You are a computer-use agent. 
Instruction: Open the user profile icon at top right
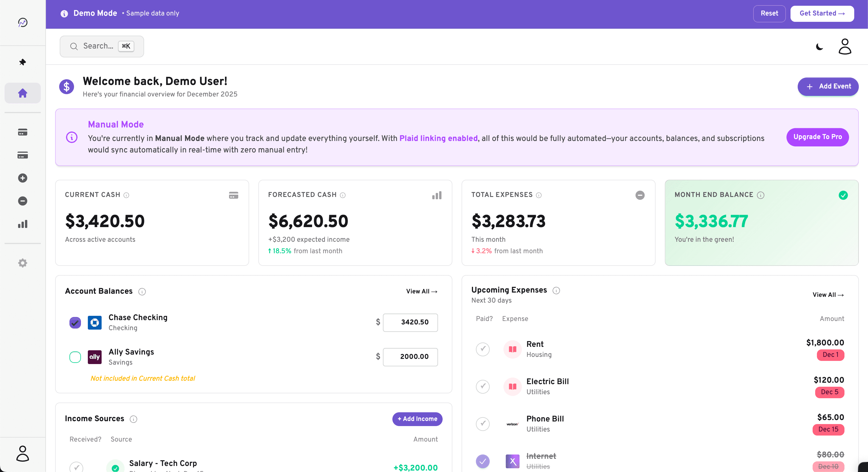tap(845, 46)
